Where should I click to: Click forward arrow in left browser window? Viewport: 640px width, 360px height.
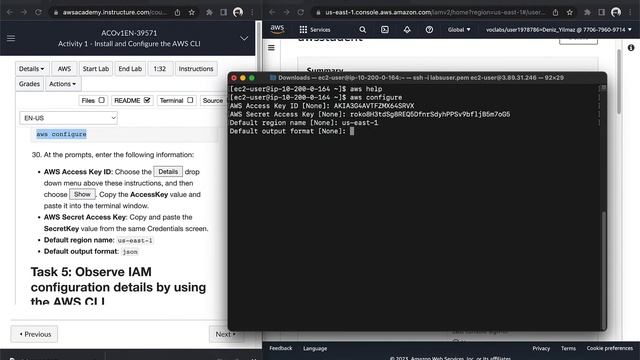point(24,12)
